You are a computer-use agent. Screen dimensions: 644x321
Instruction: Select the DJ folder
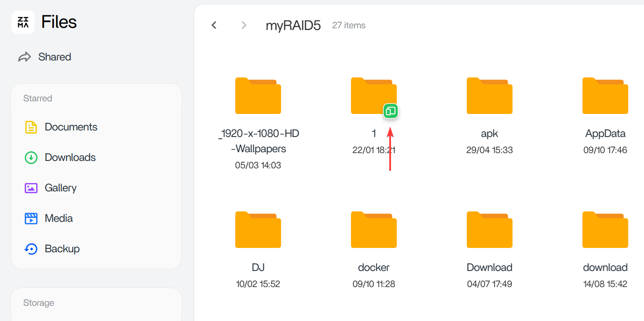pos(258,230)
